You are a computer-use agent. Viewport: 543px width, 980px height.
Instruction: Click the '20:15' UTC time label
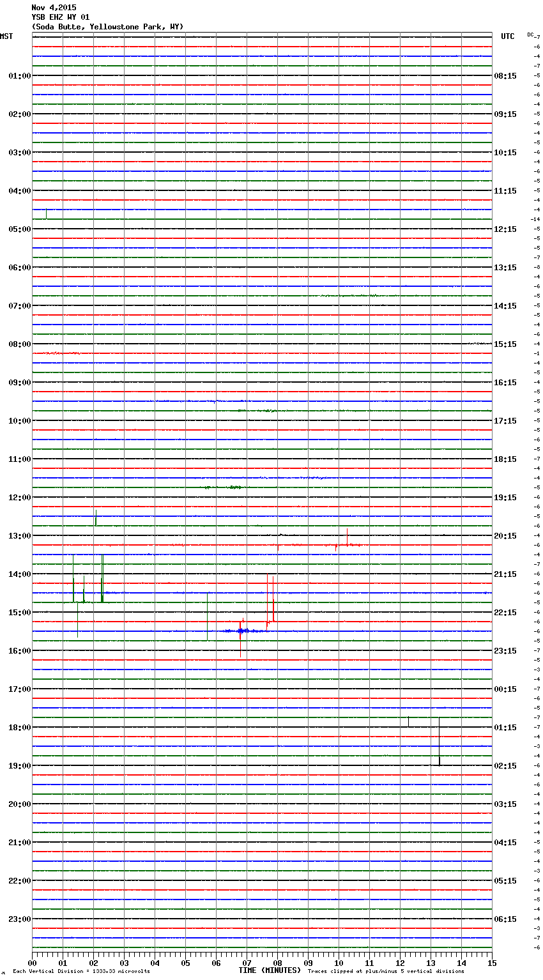click(x=505, y=536)
